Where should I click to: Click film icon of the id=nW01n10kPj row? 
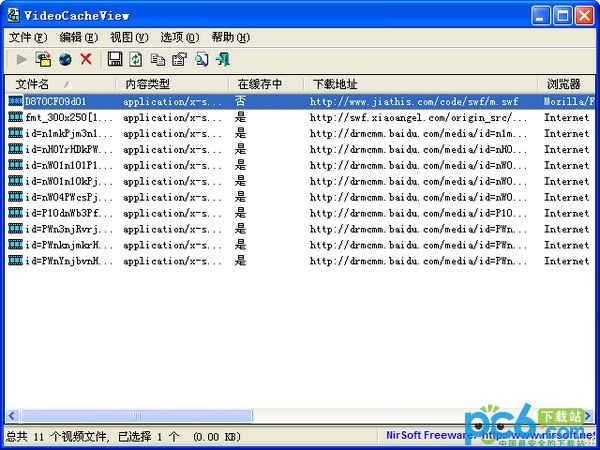16,181
